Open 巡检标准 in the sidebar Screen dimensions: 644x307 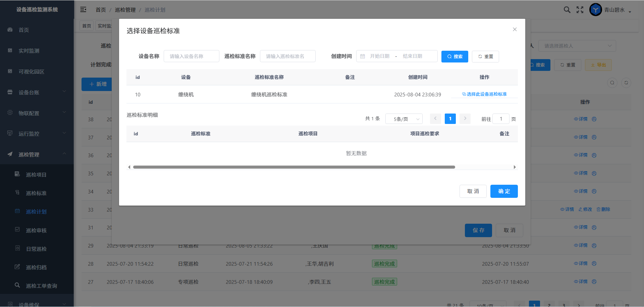(x=36, y=193)
